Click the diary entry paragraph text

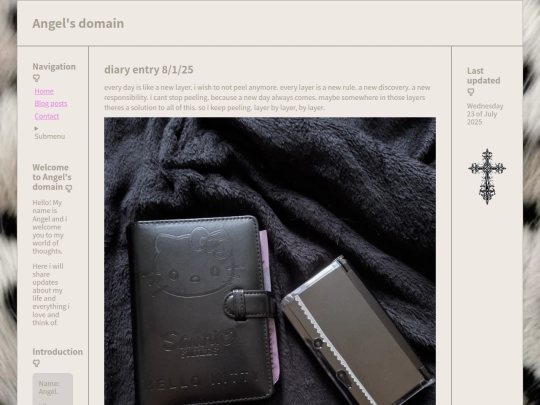point(267,97)
